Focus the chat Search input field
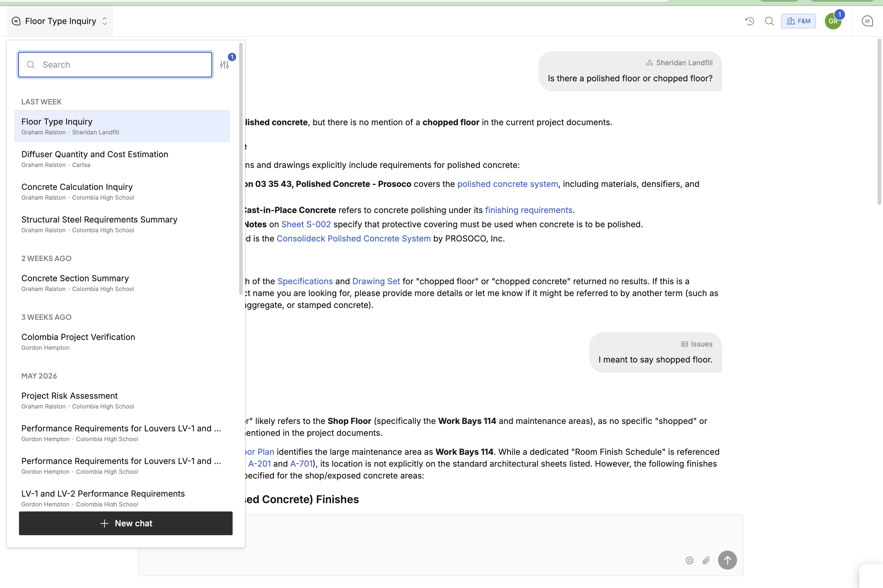 tap(115, 64)
